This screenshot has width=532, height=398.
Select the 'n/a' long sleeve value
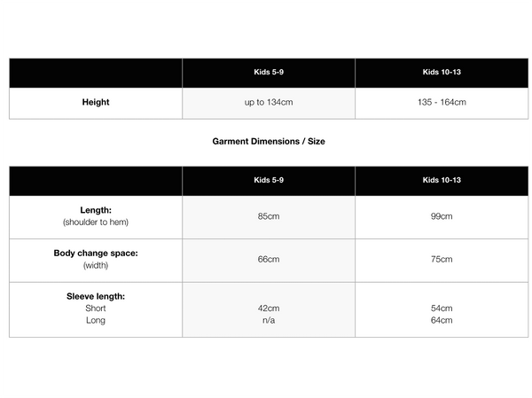point(269,320)
